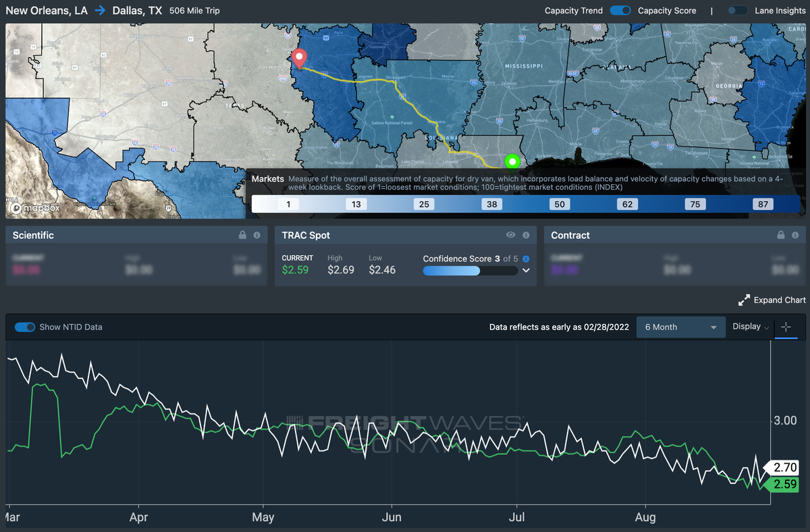810x532 pixels.
Task: Click the Mississippi label on the map
Action: pos(523,66)
